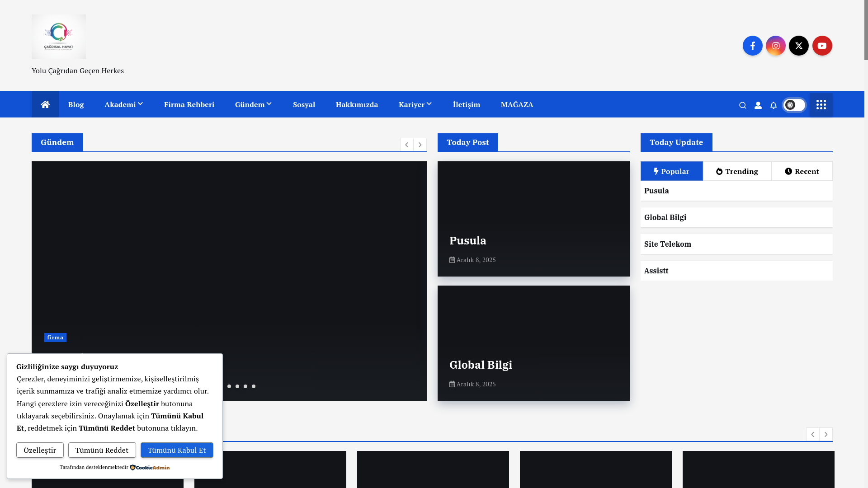Click the user account icon
The width and height of the screenshot is (868, 488).
click(x=758, y=105)
